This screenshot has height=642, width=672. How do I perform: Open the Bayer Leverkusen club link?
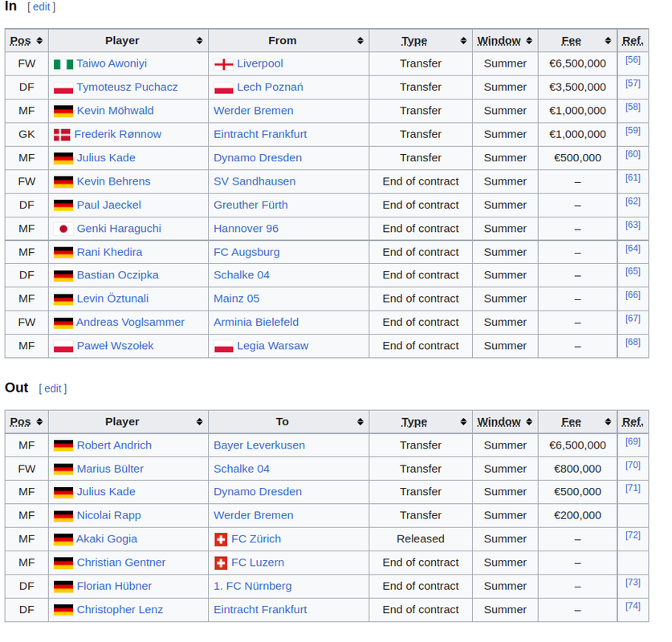pyautogui.click(x=259, y=445)
